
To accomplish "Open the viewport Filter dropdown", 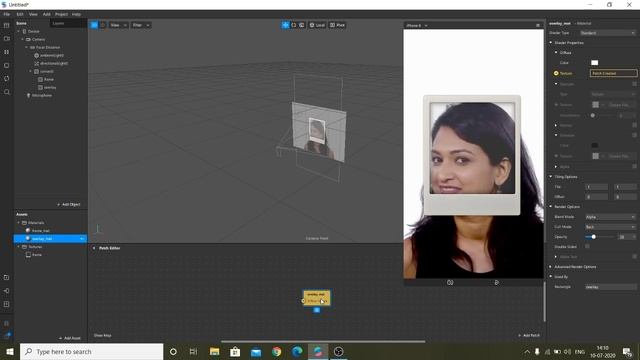I will [x=141, y=25].
